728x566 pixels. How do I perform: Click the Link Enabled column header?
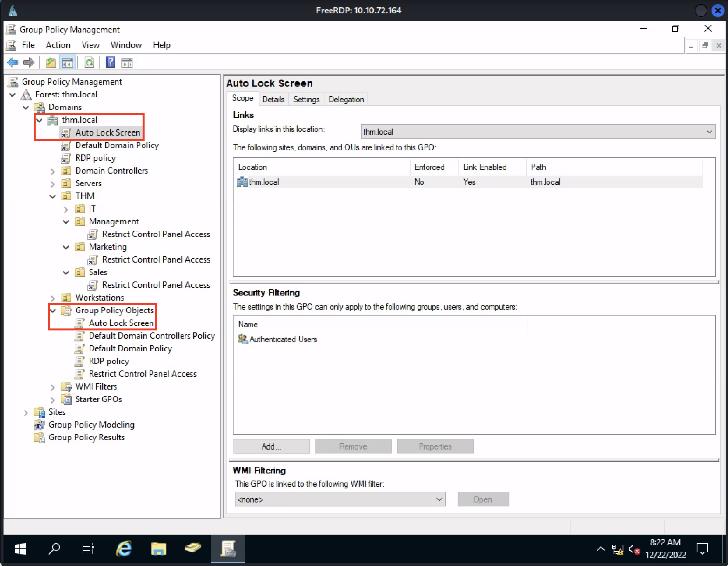coord(493,167)
